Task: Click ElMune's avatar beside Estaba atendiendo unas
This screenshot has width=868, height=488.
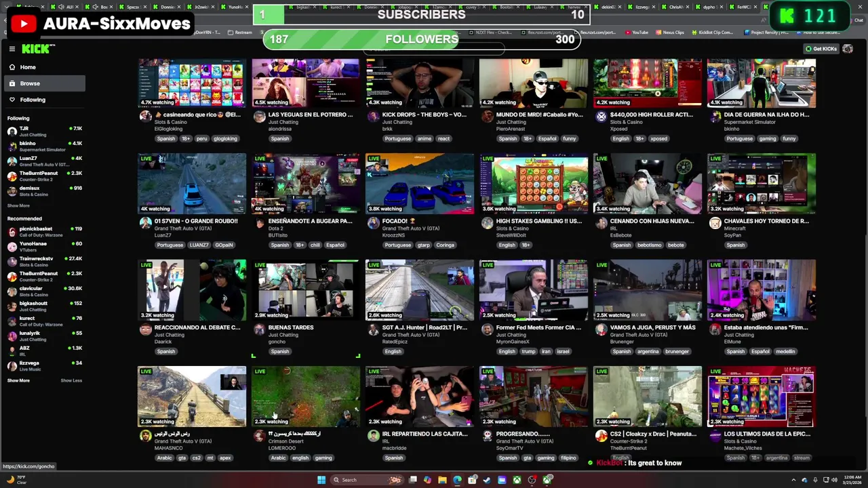Action: tap(715, 329)
